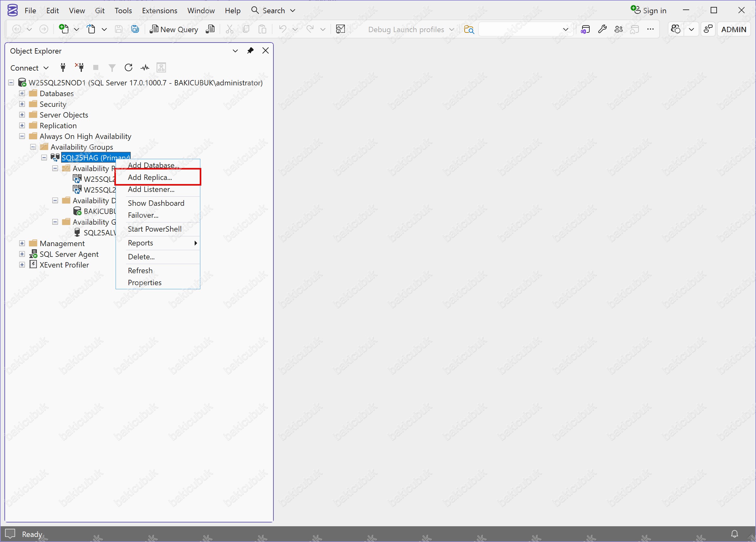Click Save All icon in toolbar

click(135, 29)
